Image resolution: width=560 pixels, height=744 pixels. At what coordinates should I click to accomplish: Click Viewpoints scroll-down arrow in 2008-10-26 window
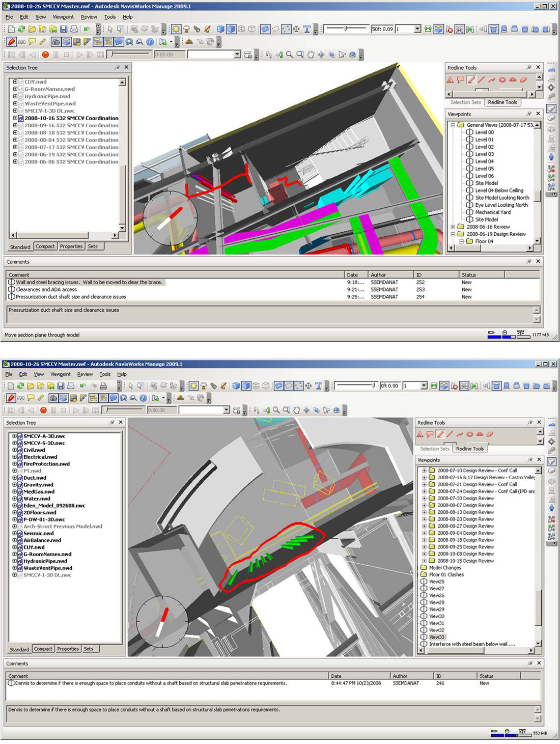[538, 644]
